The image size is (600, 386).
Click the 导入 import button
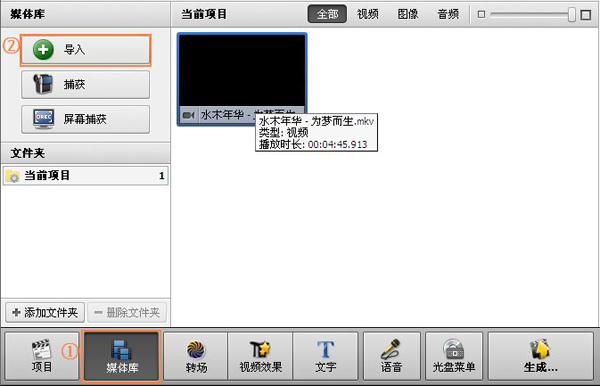[x=85, y=50]
